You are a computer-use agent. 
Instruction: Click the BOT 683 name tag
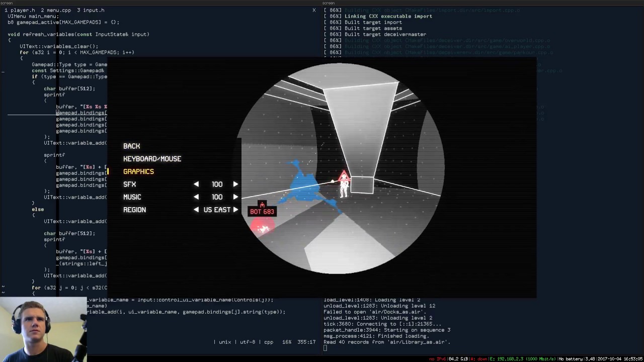(x=262, y=212)
